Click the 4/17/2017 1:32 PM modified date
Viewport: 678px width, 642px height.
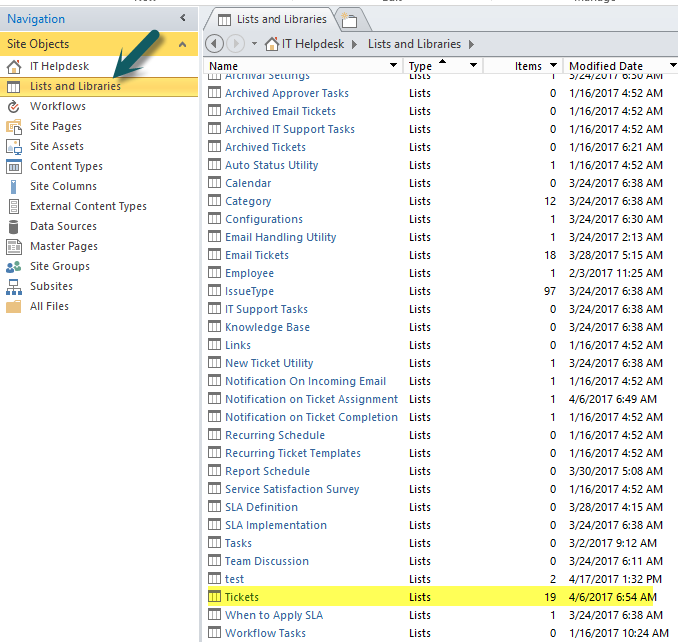(616, 579)
